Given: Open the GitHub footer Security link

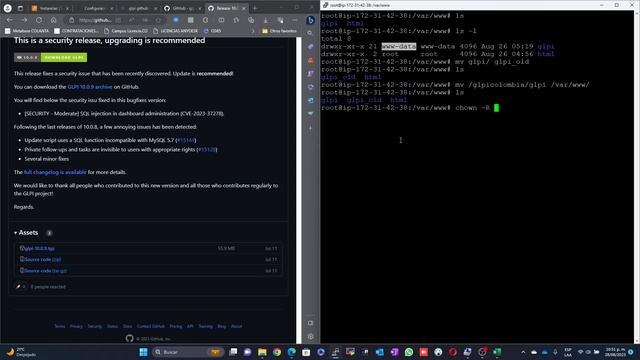Looking at the screenshot, I should pos(95,327).
